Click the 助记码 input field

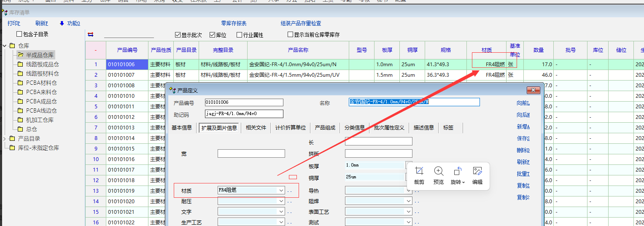pyautogui.click(x=244, y=114)
